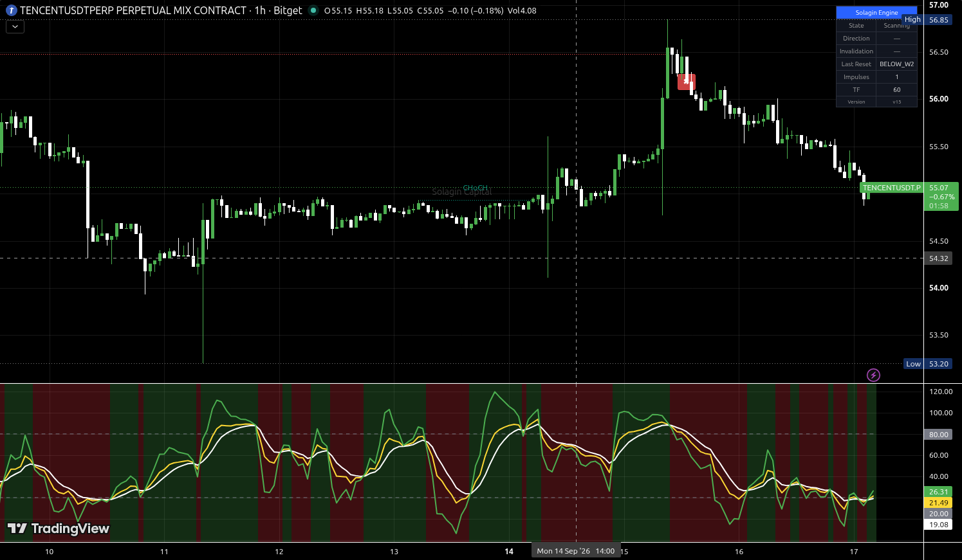This screenshot has height=560, width=962.
Task: Open the TradingView logo link
Action: point(59,528)
